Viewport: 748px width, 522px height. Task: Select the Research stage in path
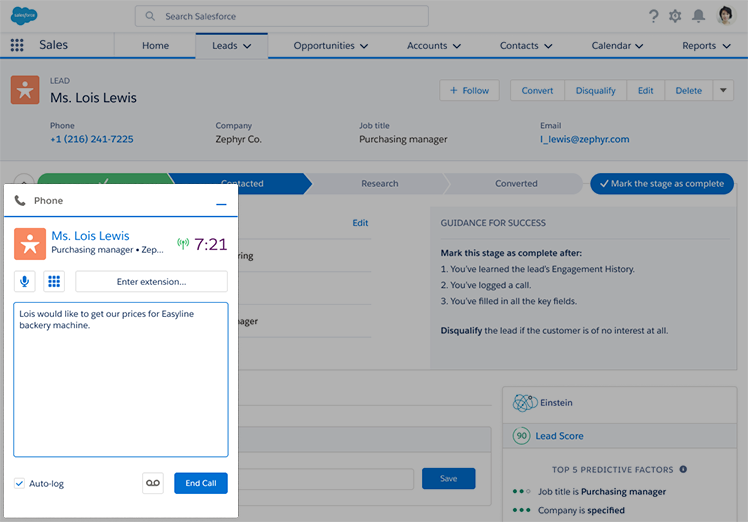click(380, 184)
